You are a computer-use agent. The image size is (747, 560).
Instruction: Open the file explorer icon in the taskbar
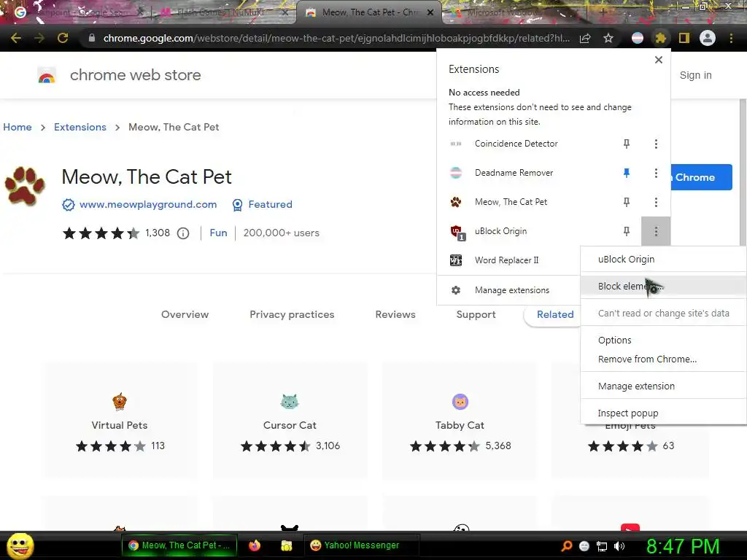tap(286, 545)
